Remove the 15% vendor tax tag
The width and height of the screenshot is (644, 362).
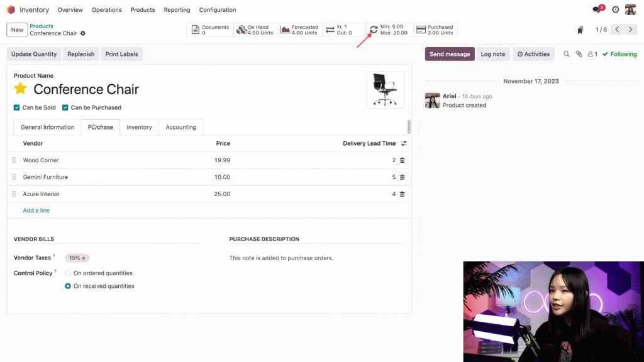coord(84,258)
